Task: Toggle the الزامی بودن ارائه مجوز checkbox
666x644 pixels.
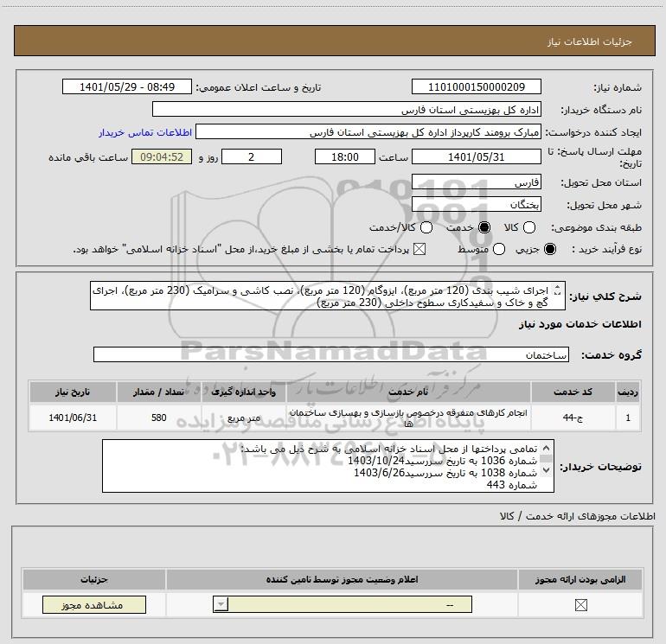Action: [x=580, y=605]
